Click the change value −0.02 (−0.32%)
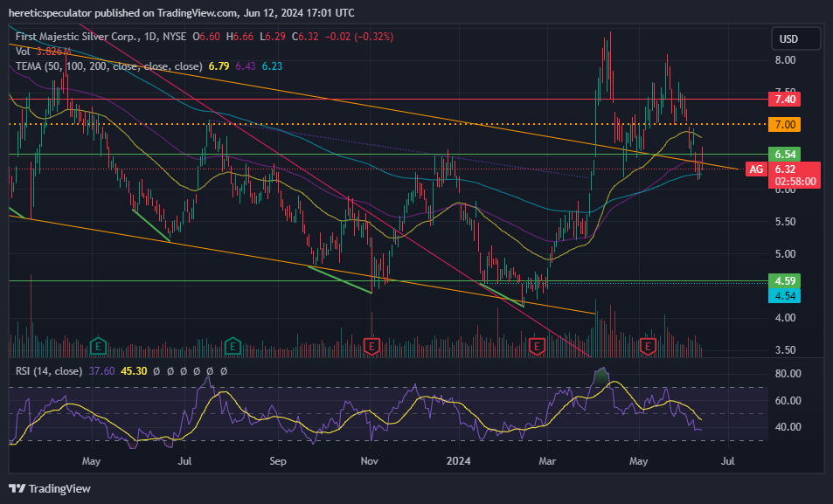833x504 pixels. (x=359, y=37)
